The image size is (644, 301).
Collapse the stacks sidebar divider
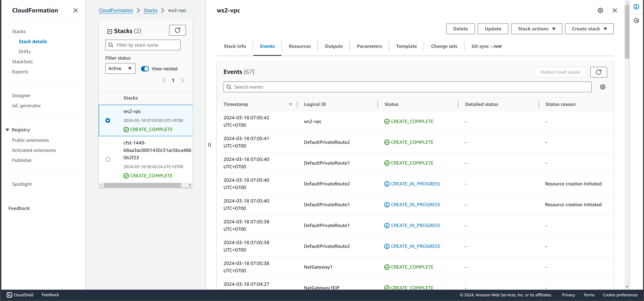tap(210, 145)
